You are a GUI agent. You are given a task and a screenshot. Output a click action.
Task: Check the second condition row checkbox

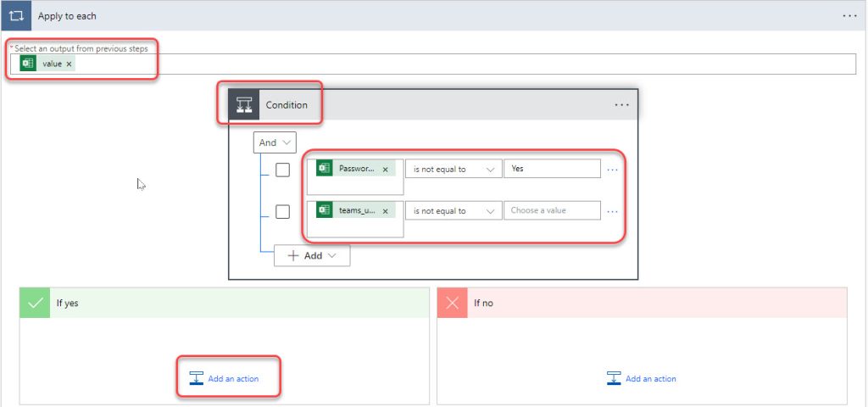283,211
